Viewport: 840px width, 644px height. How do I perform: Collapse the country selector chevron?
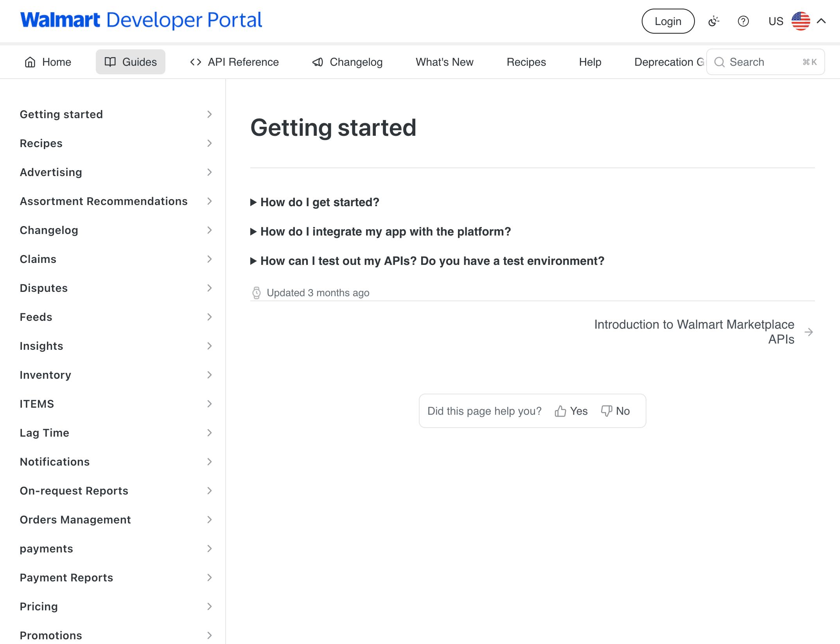pyautogui.click(x=821, y=21)
